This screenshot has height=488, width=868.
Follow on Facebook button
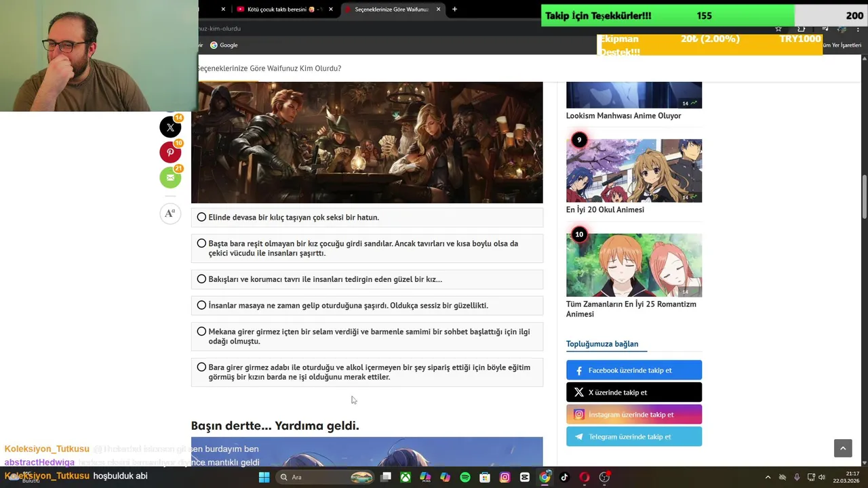point(634,370)
